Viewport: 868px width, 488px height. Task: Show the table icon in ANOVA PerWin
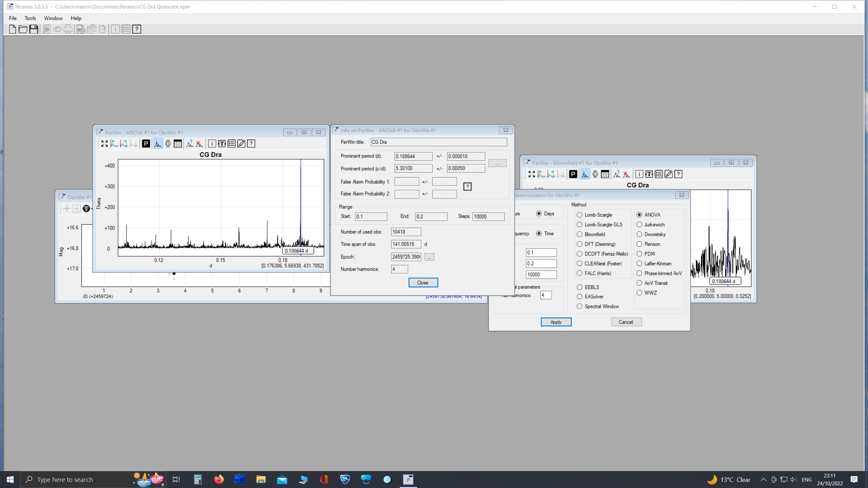tap(178, 144)
